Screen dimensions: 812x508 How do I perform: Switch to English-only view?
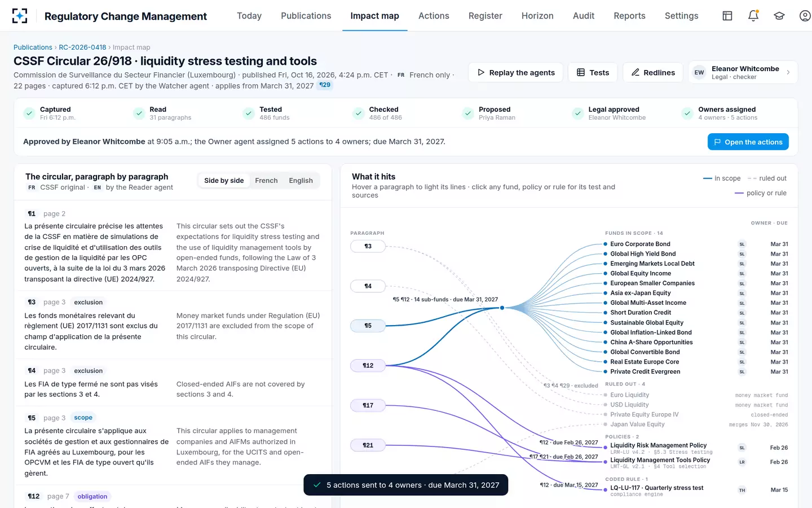click(x=301, y=181)
